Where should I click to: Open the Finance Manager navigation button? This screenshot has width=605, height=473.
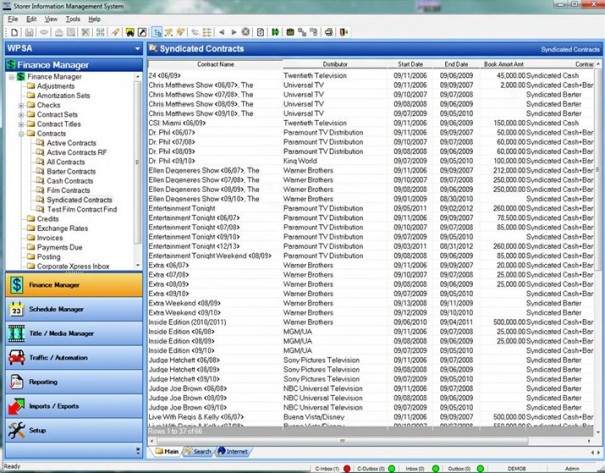tap(74, 285)
